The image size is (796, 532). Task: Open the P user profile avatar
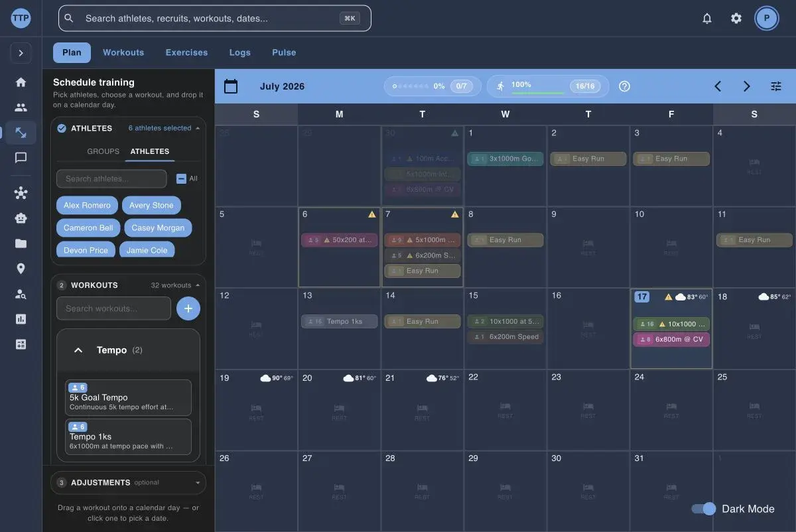(767, 19)
